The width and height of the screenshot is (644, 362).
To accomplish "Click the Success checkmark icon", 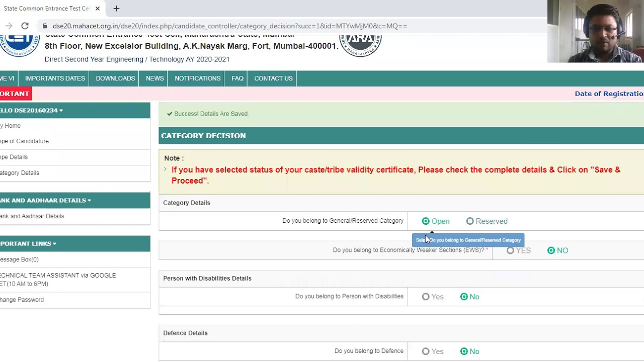I will [x=170, y=114].
